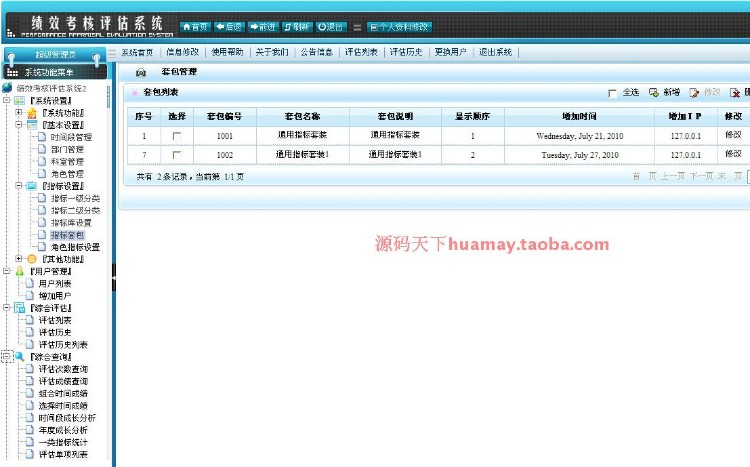Open 指标一级分类 in the tree
Viewport: 750px width, 467px height.
click(x=76, y=198)
